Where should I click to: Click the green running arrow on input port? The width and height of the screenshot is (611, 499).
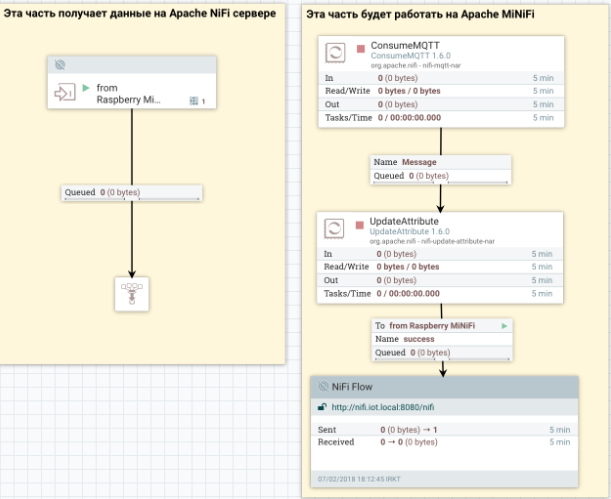click(86, 88)
